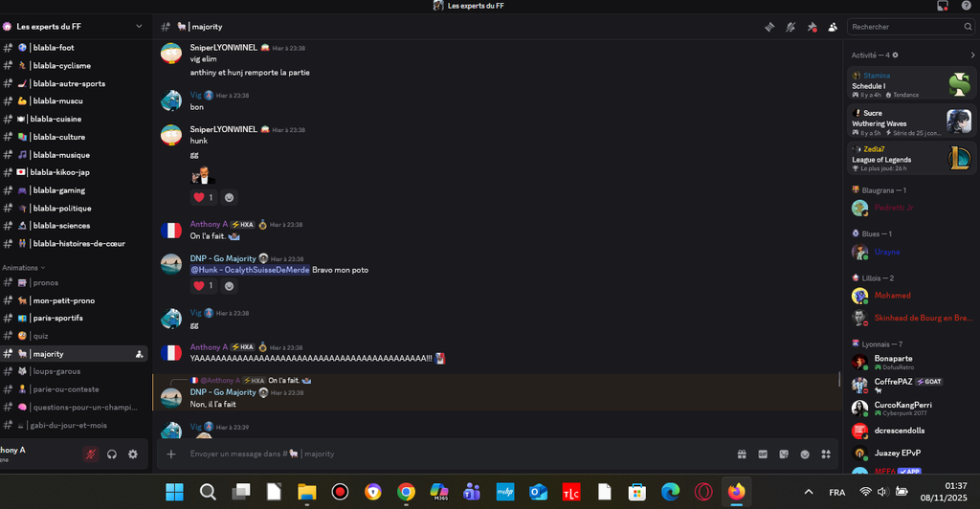
Task: Switch to the loups-garous channel
Action: pyautogui.click(x=56, y=371)
